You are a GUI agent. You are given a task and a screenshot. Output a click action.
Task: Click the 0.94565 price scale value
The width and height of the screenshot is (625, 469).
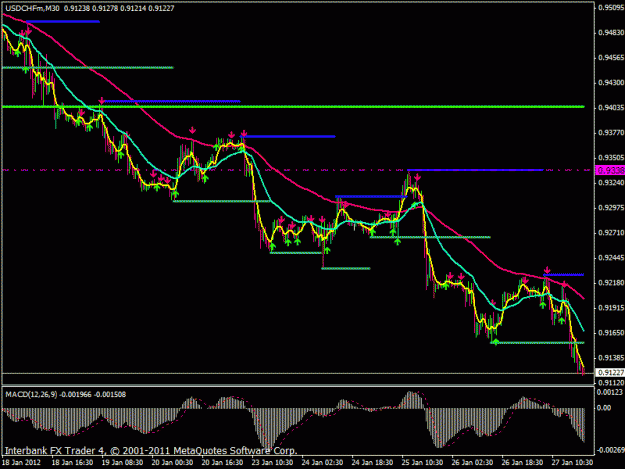[611, 58]
